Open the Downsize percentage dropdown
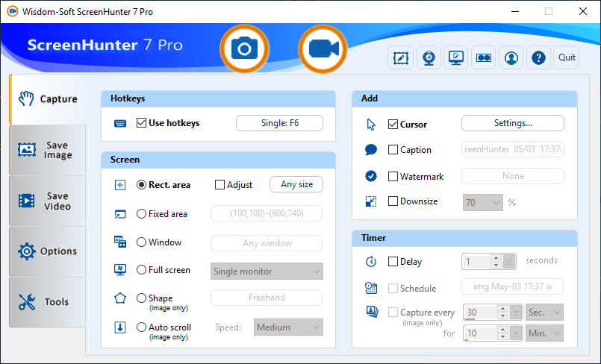This screenshot has width=601, height=364. click(x=482, y=202)
